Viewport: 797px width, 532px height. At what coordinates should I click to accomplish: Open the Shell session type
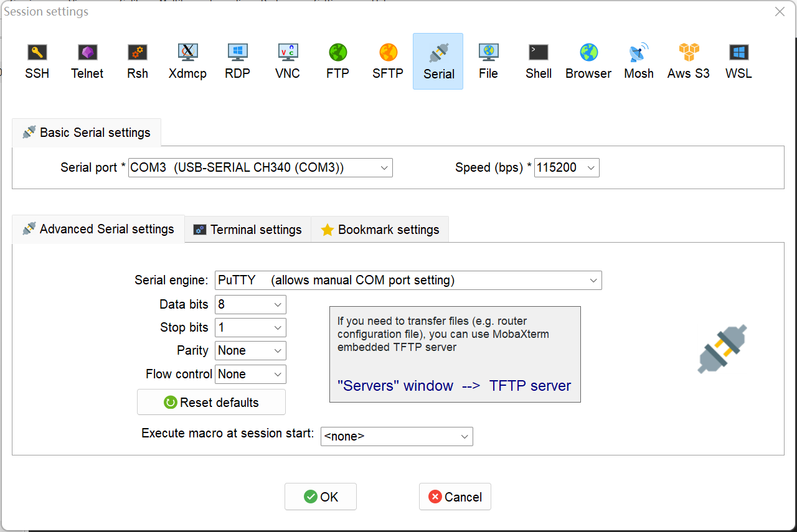coord(539,62)
